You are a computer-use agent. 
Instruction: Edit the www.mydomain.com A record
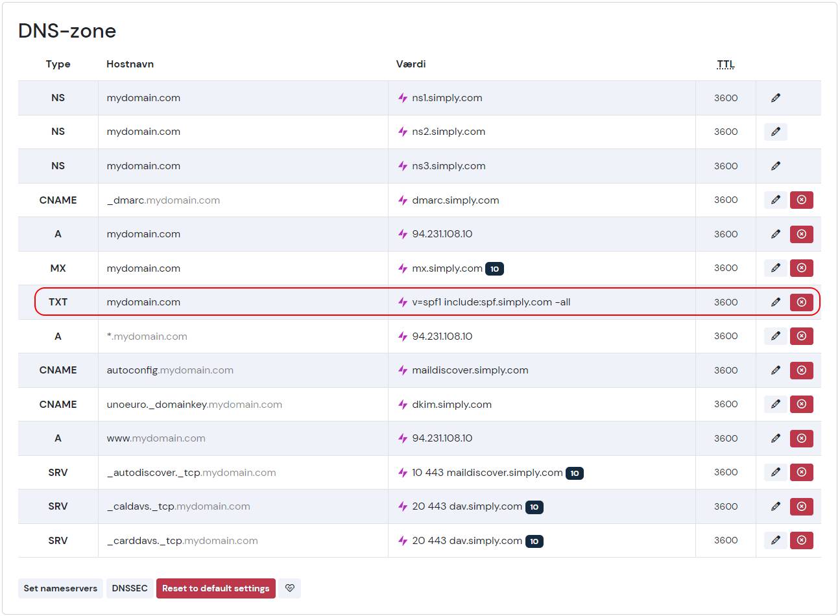pos(775,438)
